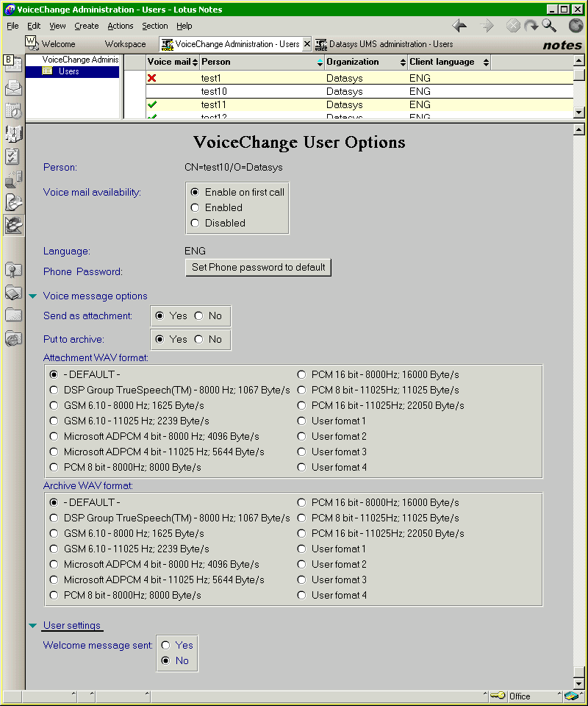
Task: Open the More Bookmarks plain folder
Action: [x=13, y=315]
